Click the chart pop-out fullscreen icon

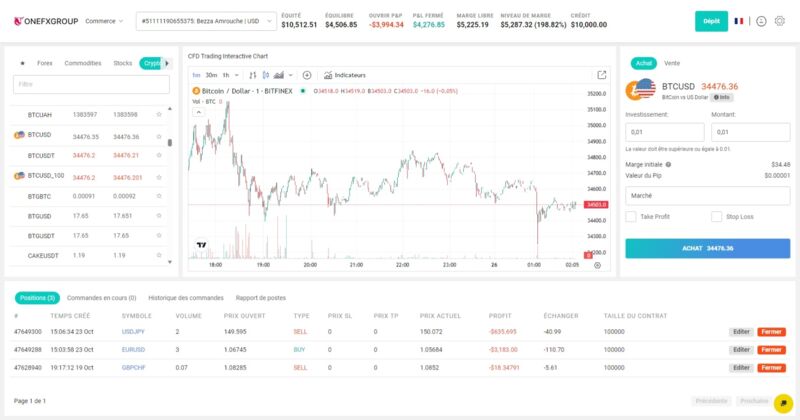[x=602, y=75]
